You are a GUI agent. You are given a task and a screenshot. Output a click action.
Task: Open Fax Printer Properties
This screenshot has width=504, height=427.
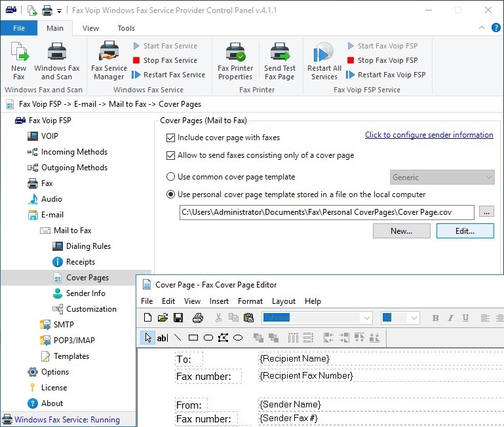click(x=235, y=61)
